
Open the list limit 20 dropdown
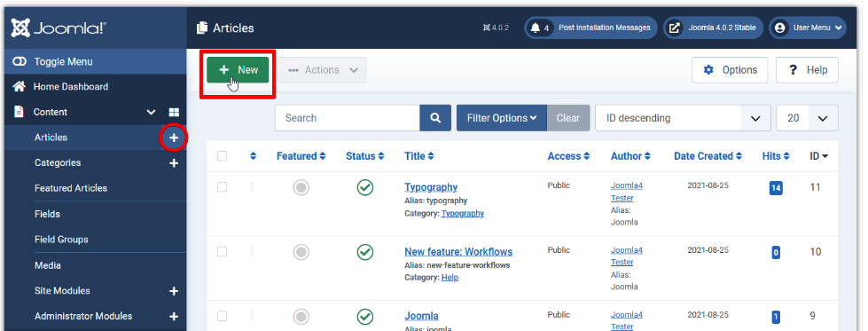pos(807,118)
